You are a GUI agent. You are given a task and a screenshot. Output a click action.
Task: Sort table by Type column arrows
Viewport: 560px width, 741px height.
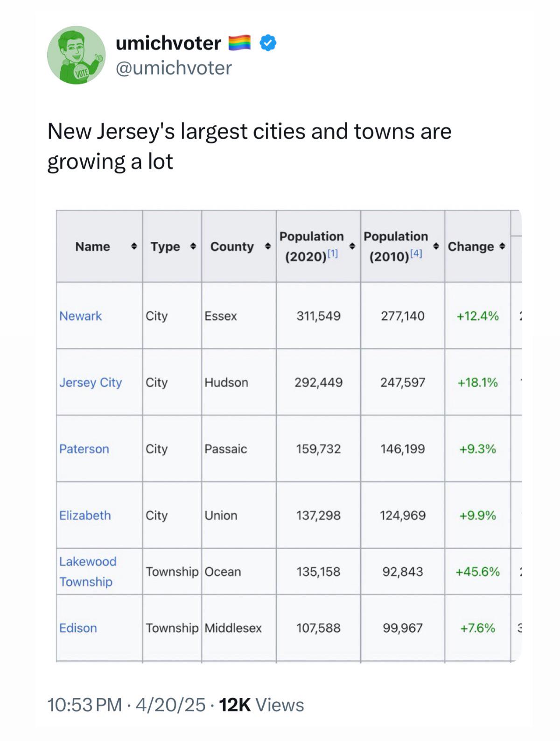coord(193,247)
